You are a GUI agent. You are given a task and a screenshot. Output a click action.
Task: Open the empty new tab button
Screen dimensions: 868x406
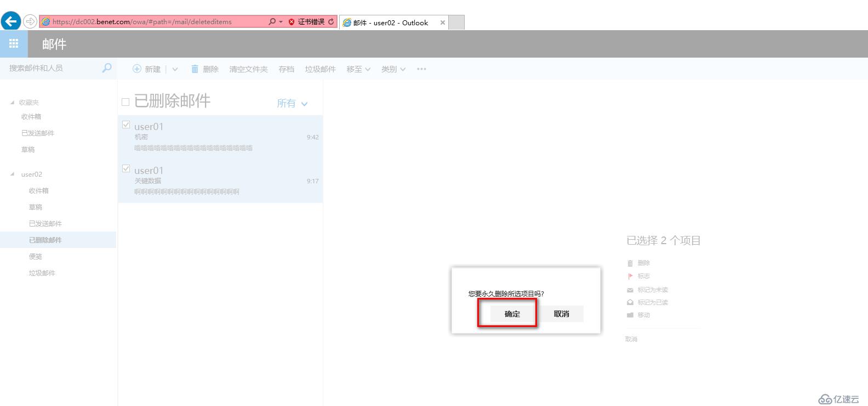[x=456, y=22]
